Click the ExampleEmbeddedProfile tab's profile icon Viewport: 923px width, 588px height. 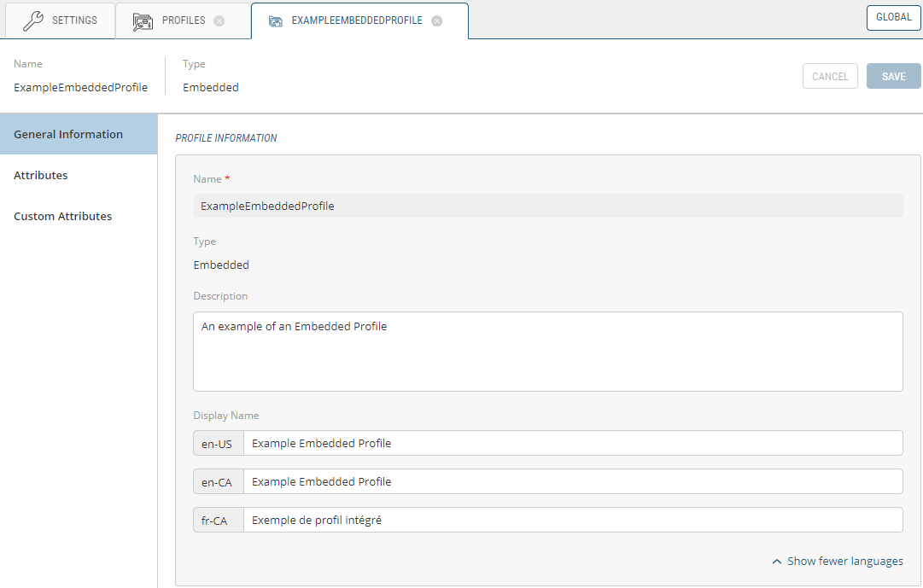(x=276, y=21)
